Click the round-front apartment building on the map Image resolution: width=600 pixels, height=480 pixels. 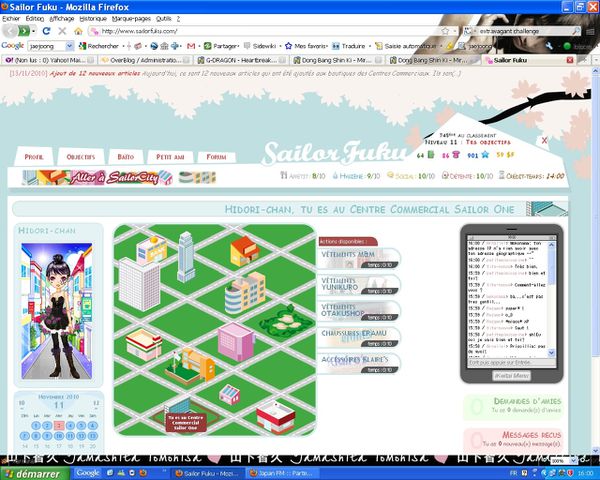click(x=245, y=293)
